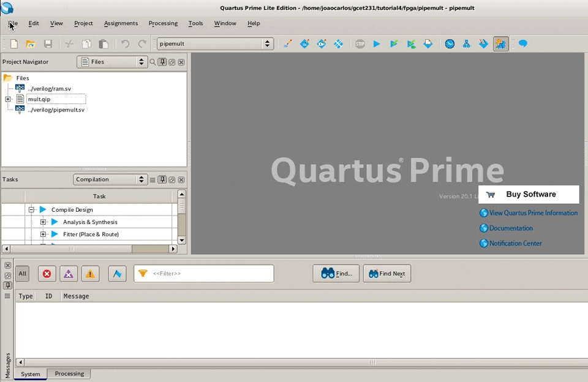Open the Tasks panel menu icon
The width and height of the screenshot is (588, 382).
click(153, 180)
